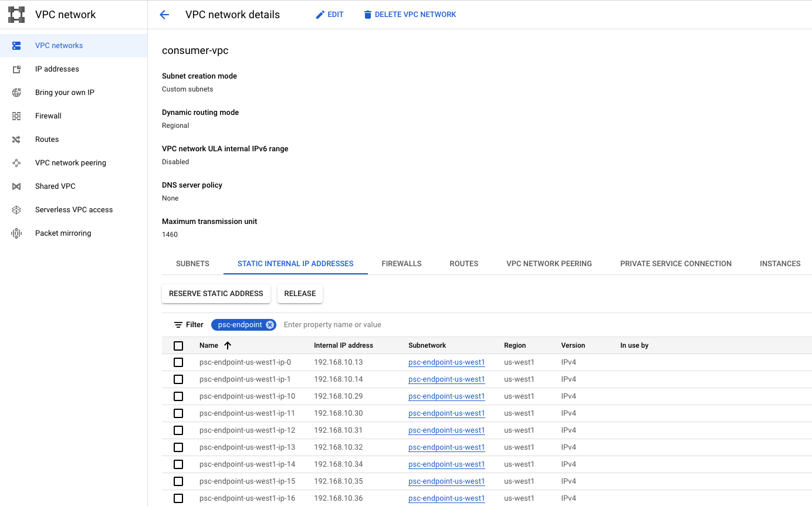Click the Shared VPC sidebar icon

[x=16, y=186]
